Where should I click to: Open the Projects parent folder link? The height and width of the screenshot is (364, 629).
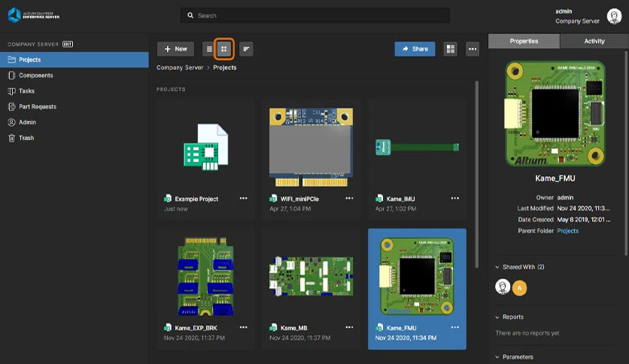567,231
